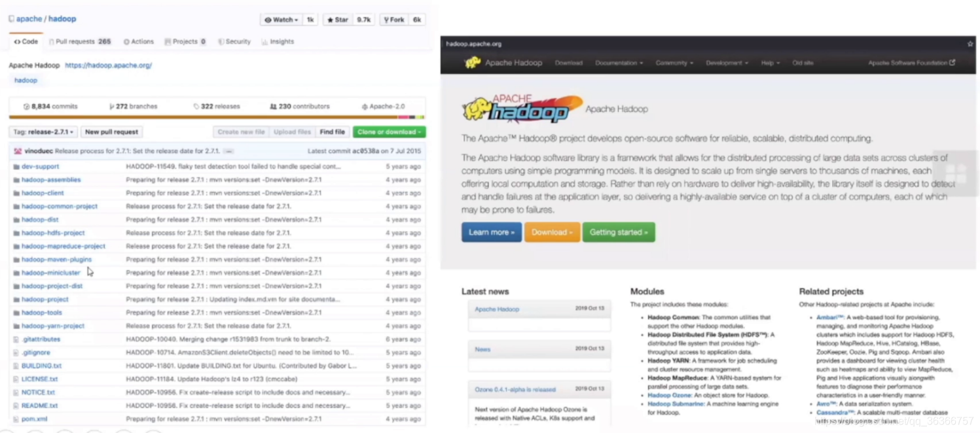Click the Hadoop elephant logo in navbar

(472, 63)
